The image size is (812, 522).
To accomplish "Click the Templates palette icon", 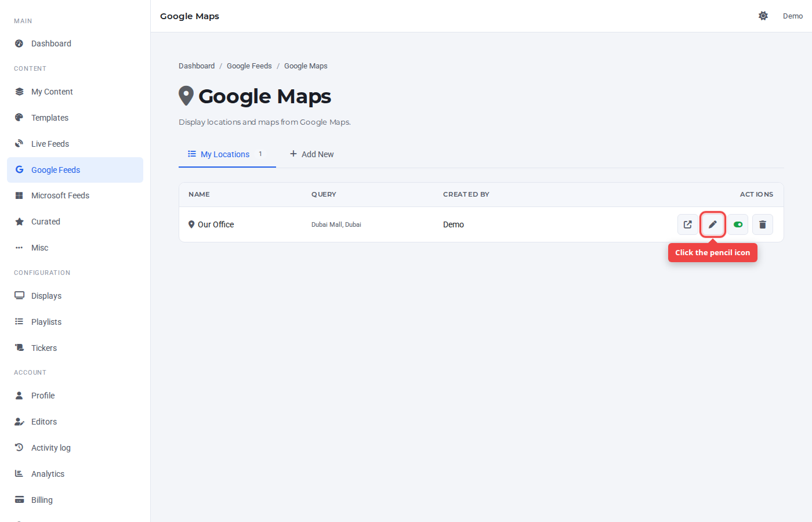I will tap(19, 118).
